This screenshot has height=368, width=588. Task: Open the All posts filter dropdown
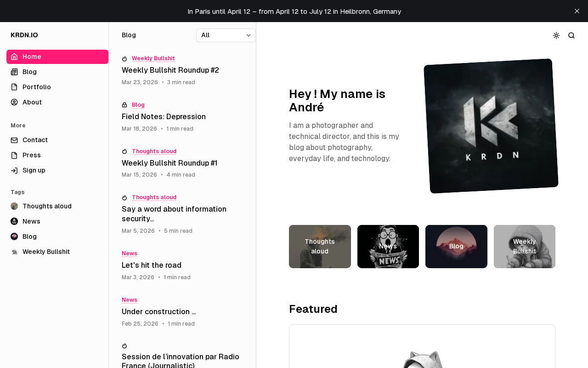226,35
